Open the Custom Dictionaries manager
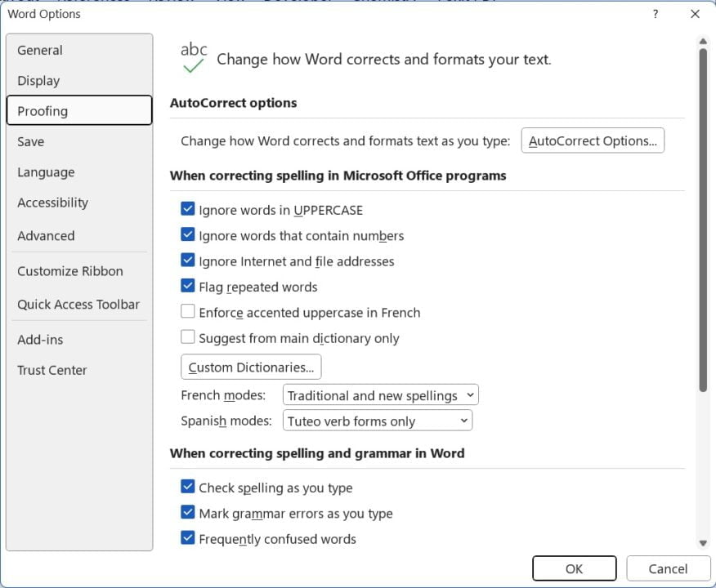The image size is (716, 588). 250,366
